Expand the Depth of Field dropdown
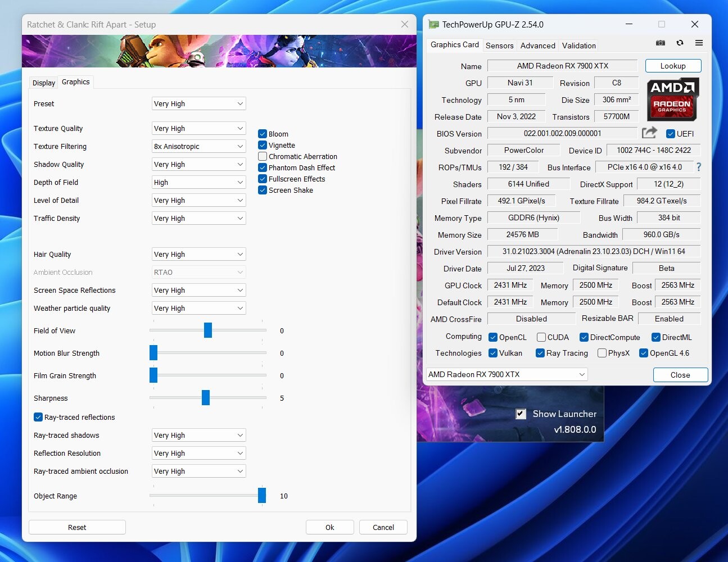The height and width of the screenshot is (562, 728). [199, 182]
